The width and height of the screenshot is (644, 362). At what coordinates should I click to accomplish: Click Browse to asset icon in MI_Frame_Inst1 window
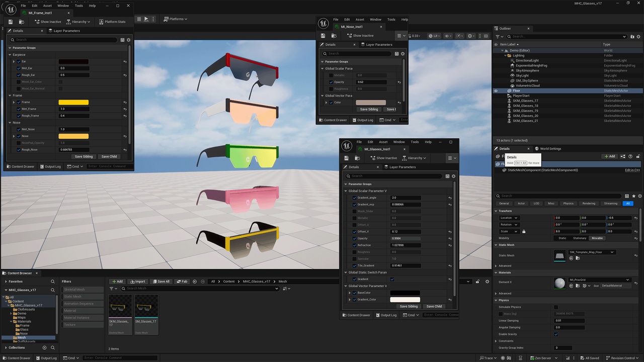click(x=21, y=22)
